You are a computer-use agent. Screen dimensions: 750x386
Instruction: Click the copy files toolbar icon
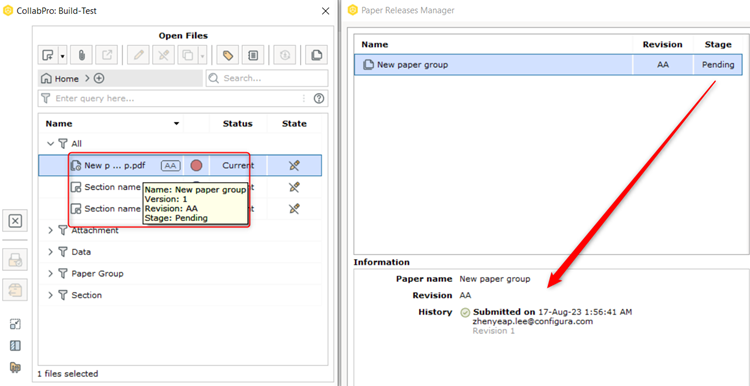coord(188,55)
